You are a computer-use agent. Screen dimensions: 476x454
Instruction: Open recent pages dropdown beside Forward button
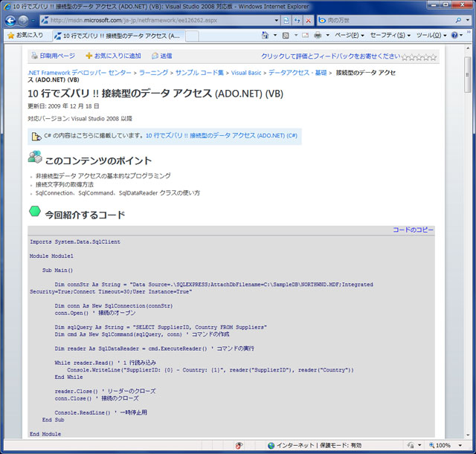[x=33, y=21]
